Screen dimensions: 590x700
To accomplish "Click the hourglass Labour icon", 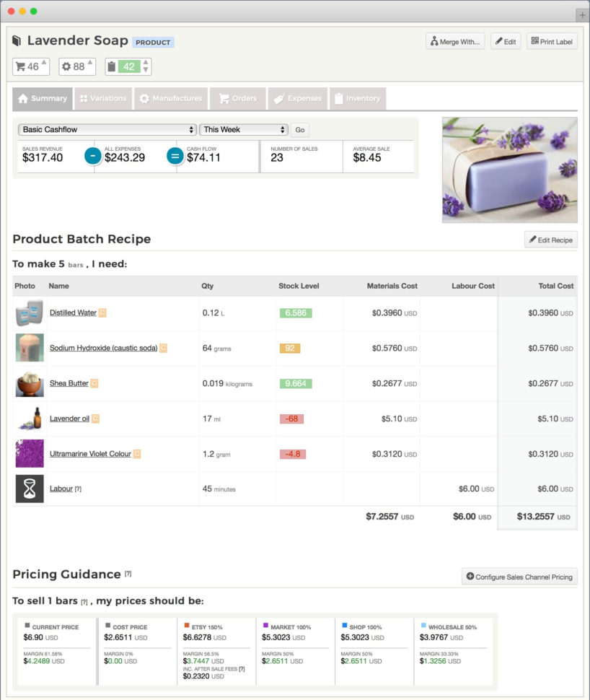I will 29,489.
